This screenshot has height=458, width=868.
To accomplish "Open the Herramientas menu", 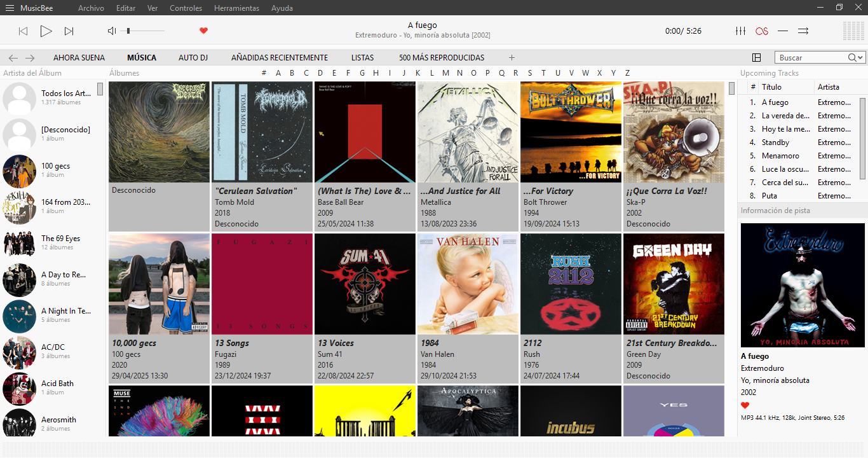I will 236,8.
